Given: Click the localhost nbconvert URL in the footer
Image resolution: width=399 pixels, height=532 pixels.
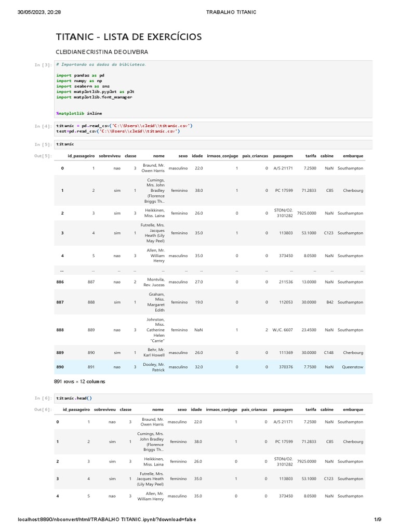Looking at the screenshot, I should click(107, 520).
